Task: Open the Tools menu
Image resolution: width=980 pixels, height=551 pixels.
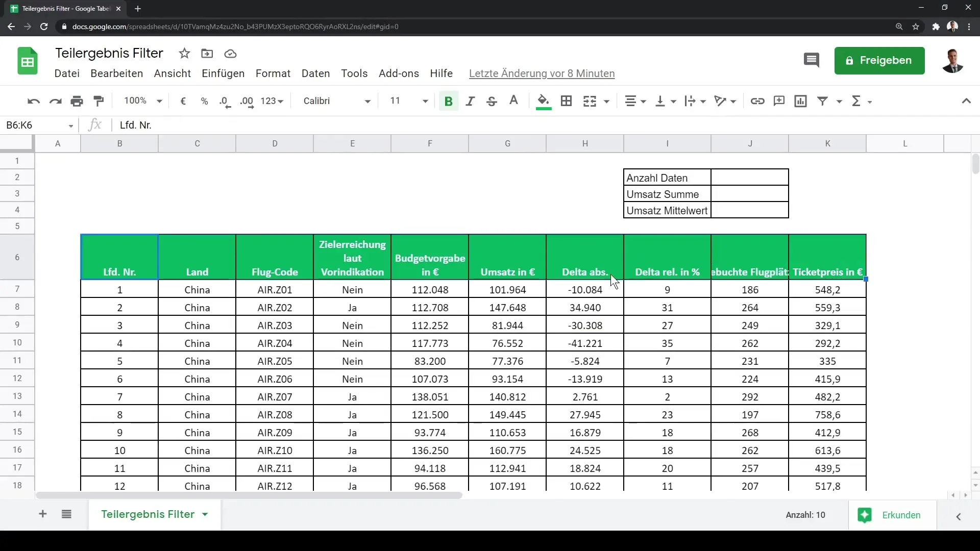Action: click(x=354, y=73)
